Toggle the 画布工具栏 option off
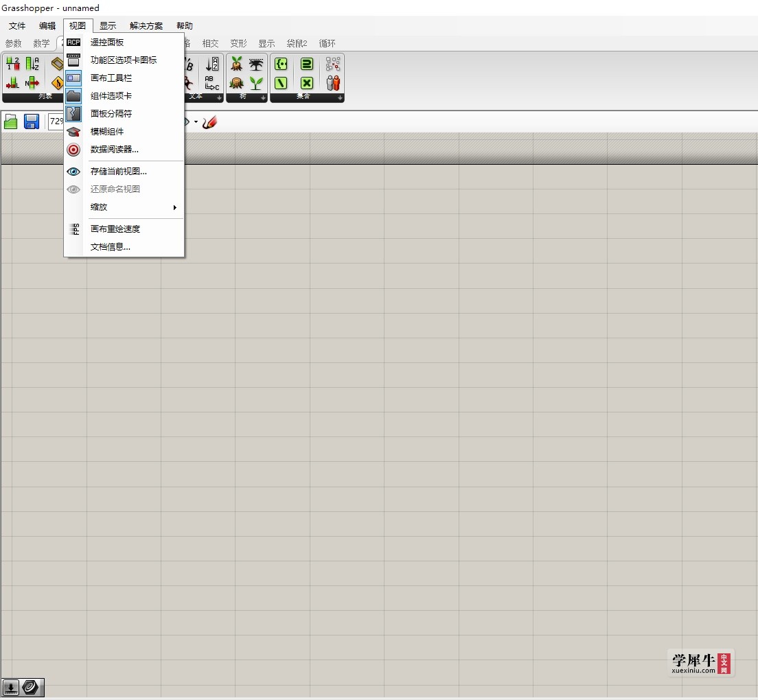758x700 pixels. 124,78
